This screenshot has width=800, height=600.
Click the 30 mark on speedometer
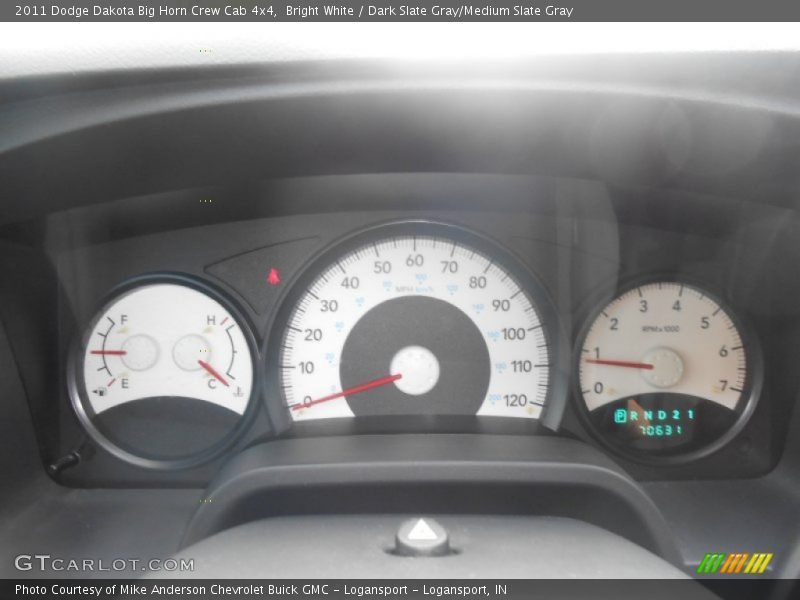(329, 306)
